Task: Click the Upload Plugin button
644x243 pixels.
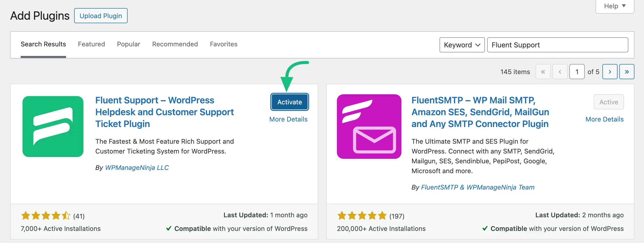Action: point(101,16)
